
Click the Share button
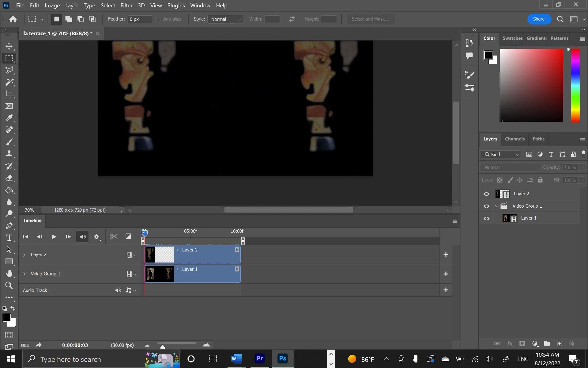click(538, 19)
